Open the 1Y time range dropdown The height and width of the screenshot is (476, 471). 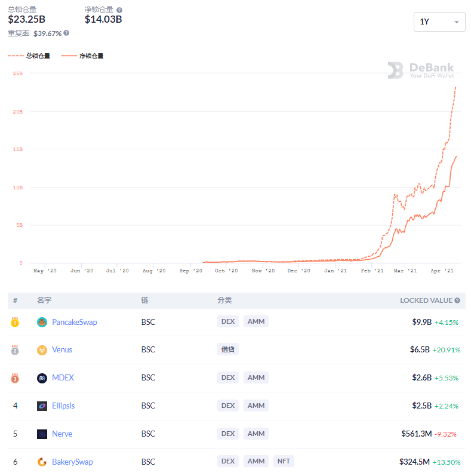pos(439,22)
